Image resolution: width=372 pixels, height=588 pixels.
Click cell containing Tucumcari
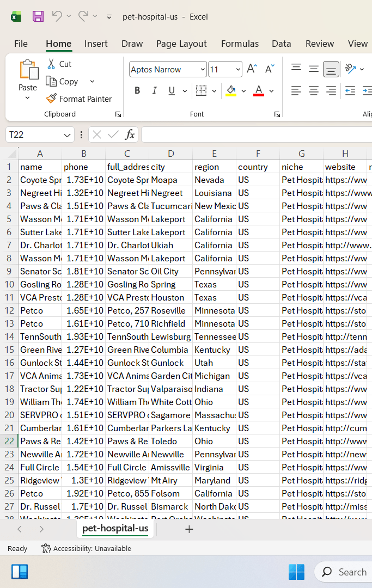click(x=170, y=206)
